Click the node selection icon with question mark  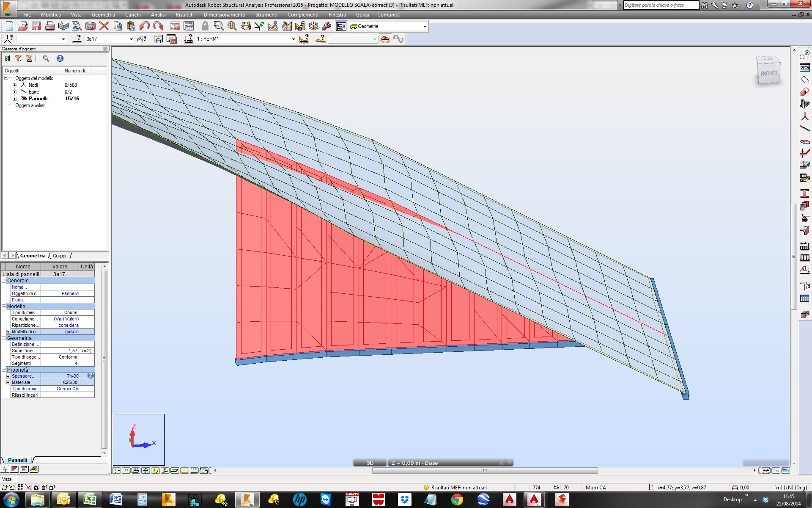[8, 39]
